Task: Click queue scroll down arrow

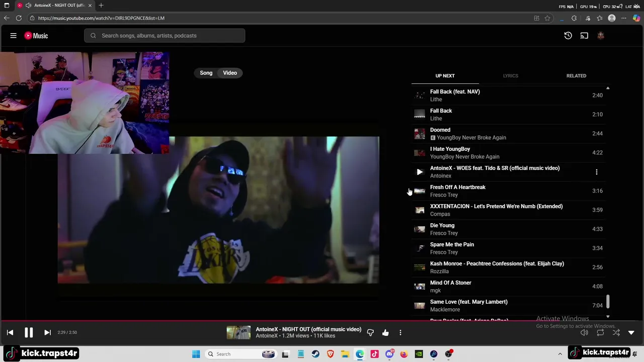Action: tap(608, 317)
